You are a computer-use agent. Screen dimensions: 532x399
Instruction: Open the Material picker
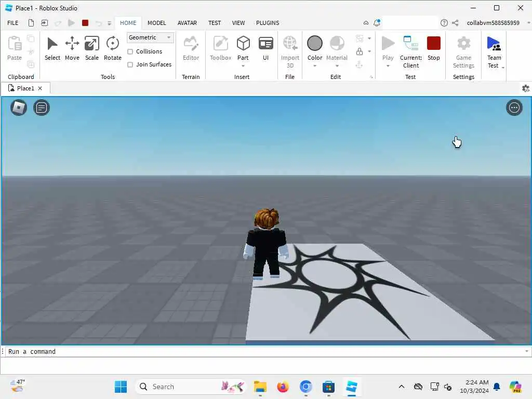click(337, 48)
